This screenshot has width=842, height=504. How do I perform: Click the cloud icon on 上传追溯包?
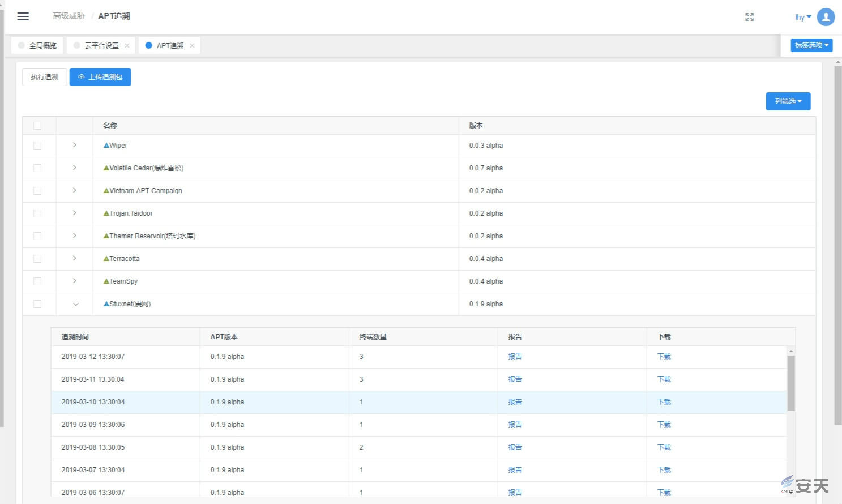pyautogui.click(x=81, y=77)
